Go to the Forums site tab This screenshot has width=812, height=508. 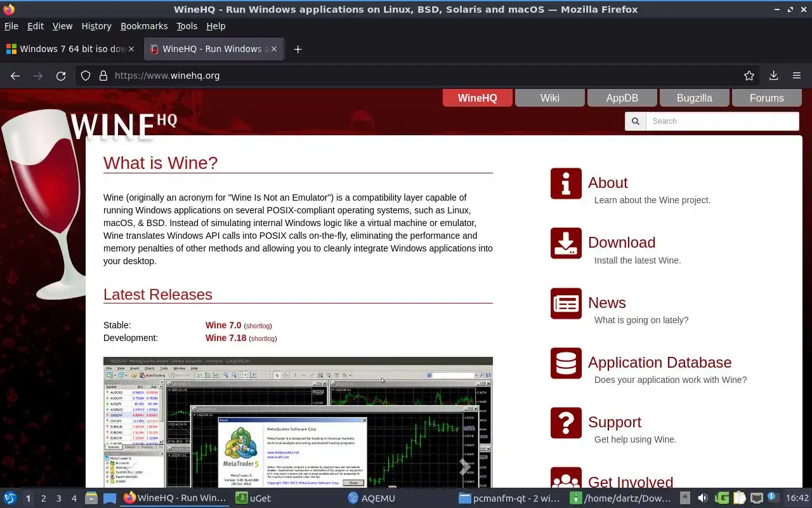coord(767,98)
